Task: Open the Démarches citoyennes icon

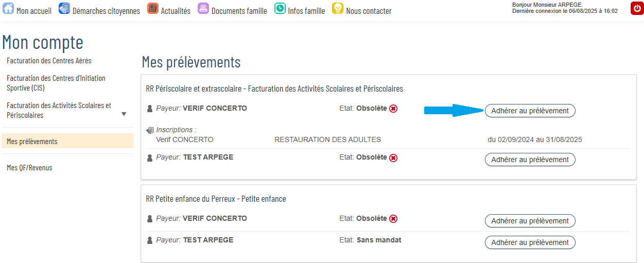Action: pyautogui.click(x=64, y=9)
